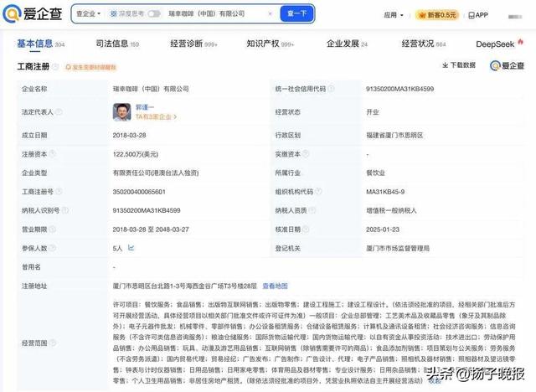
Task: Open the 知识产权 tab
Action: click(x=270, y=44)
